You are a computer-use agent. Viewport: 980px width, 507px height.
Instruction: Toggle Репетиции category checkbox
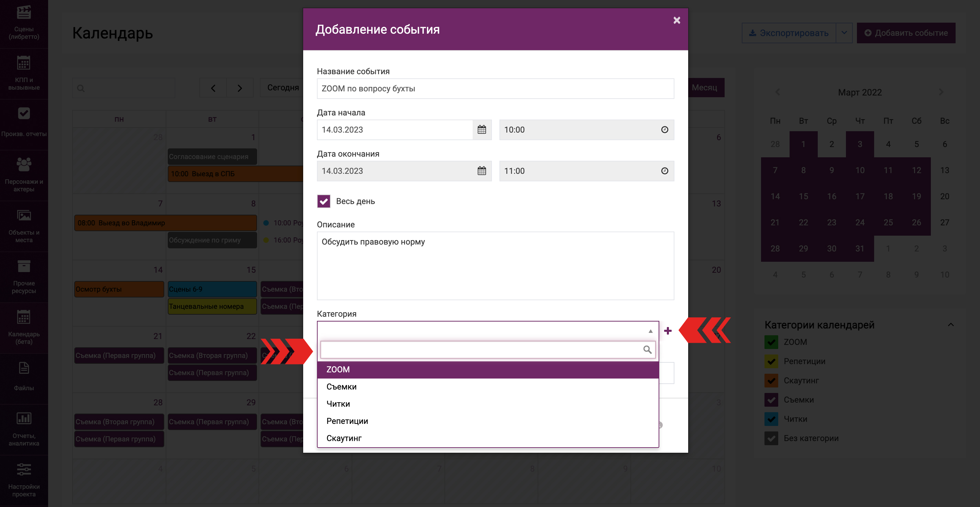click(x=771, y=361)
